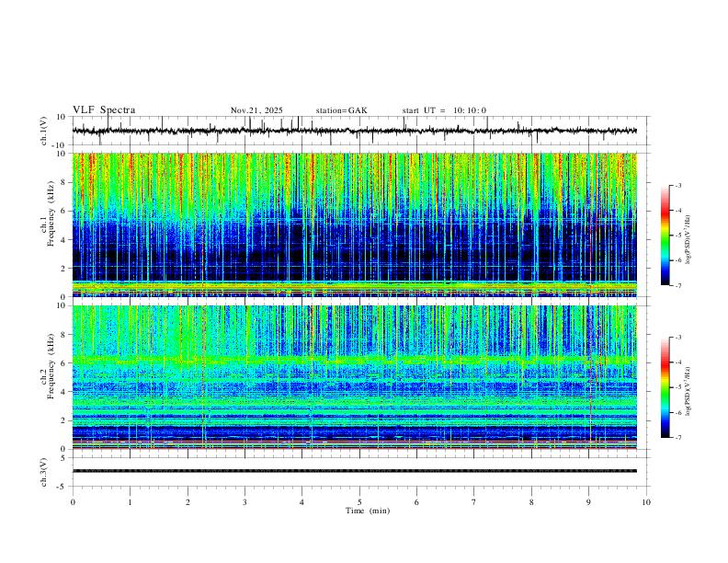The width and height of the screenshot is (728, 563).
Task: Click '-3' tick on ch.1 colorbar
Action: (x=677, y=186)
